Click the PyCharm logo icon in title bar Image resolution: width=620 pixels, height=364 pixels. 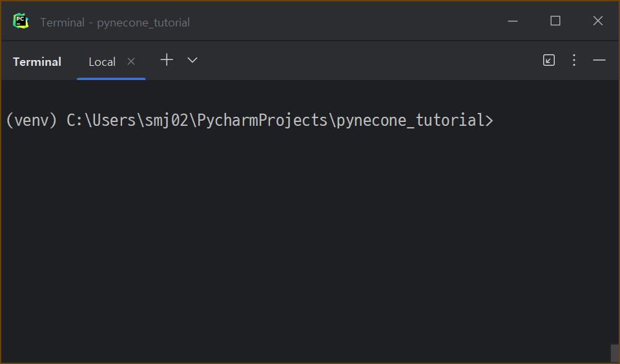pos(21,21)
